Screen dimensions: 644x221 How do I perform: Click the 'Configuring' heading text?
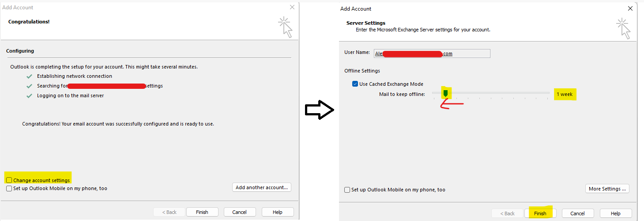(x=20, y=51)
